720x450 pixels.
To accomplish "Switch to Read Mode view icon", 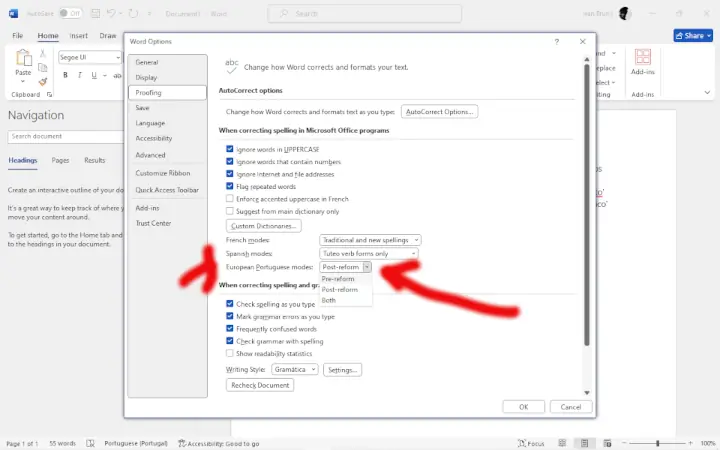I will 562,443.
